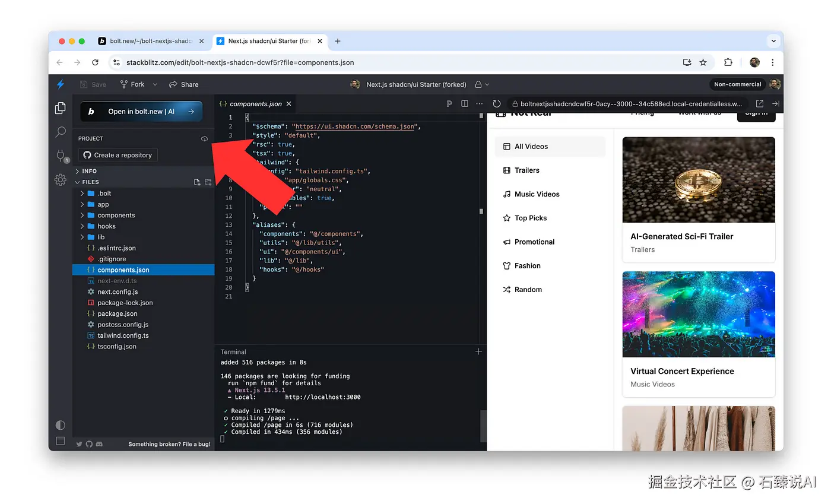Expand the app folder
Screen dimensions: 831x504
(x=144, y=204)
